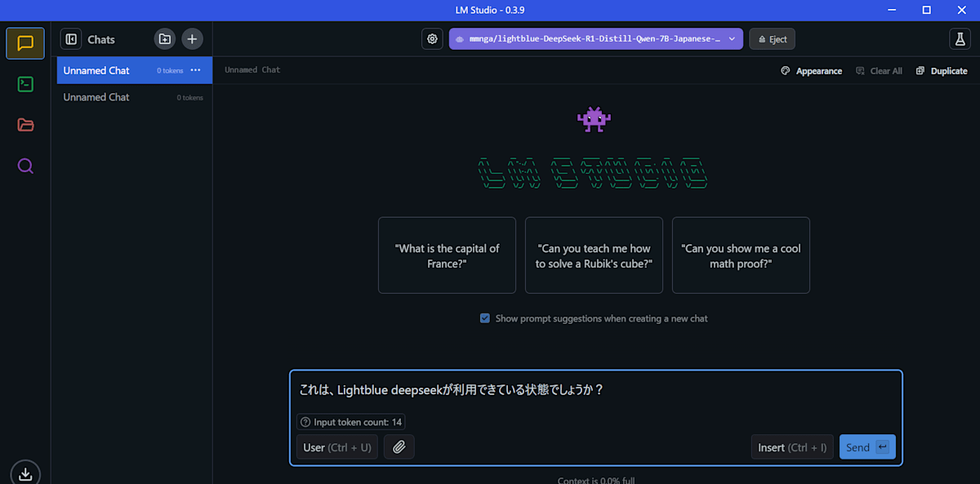Click the Clear All button
The height and width of the screenshot is (484, 980).
879,71
